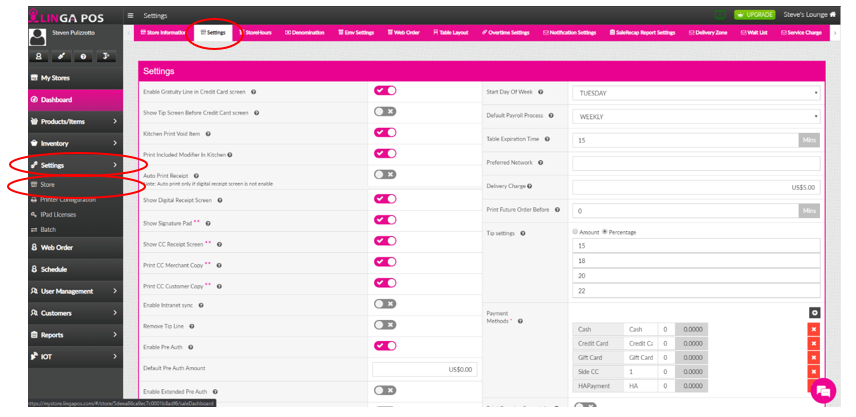Open My Stores in the sidebar

click(75, 78)
